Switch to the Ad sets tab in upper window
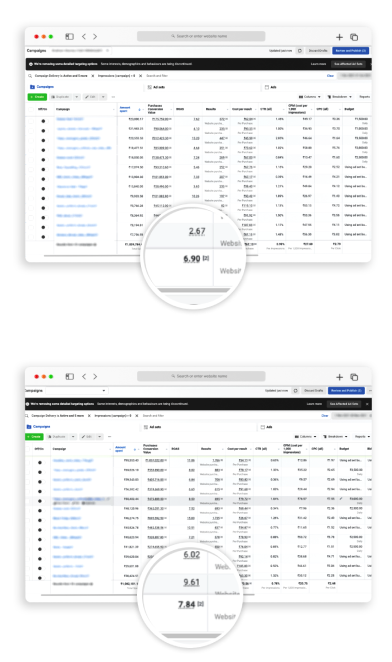392x662 pixels. (x=157, y=87)
